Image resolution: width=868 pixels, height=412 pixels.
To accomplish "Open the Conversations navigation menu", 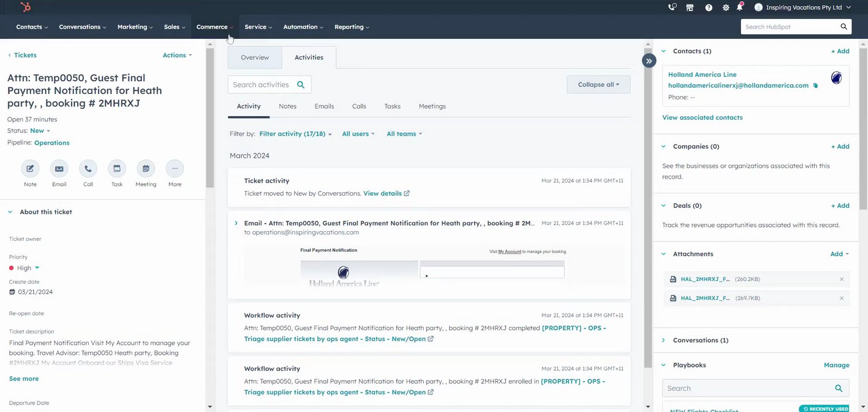I will click(82, 27).
